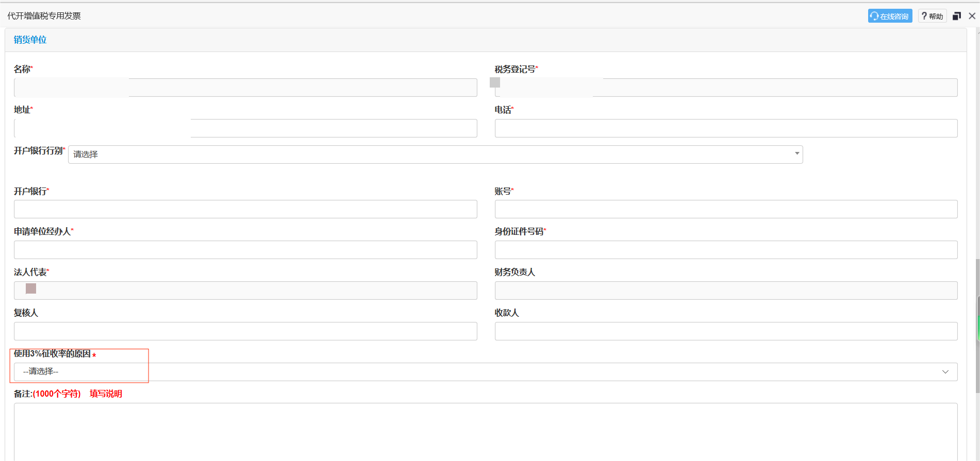Click the 税务登记号 input field
Image resolution: width=980 pixels, height=461 pixels.
[726, 88]
